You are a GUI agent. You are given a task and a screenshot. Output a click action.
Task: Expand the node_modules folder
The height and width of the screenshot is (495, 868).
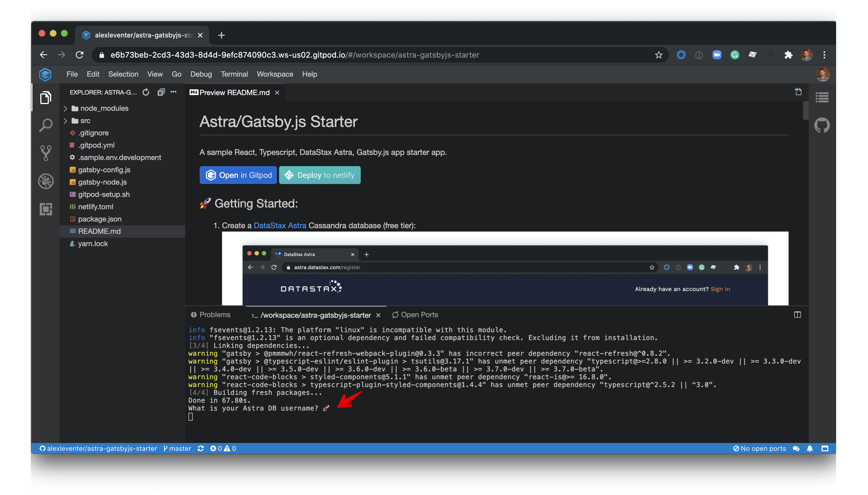click(x=66, y=109)
